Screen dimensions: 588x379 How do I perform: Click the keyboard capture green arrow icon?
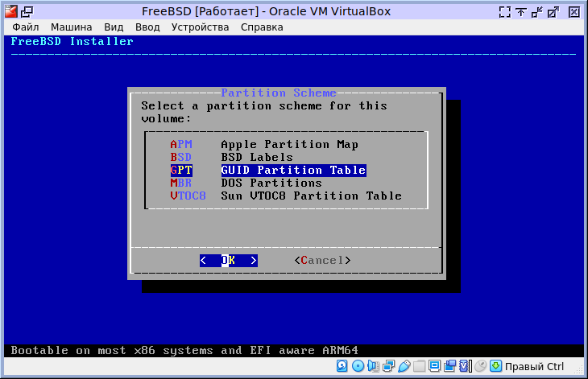click(495, 366)
